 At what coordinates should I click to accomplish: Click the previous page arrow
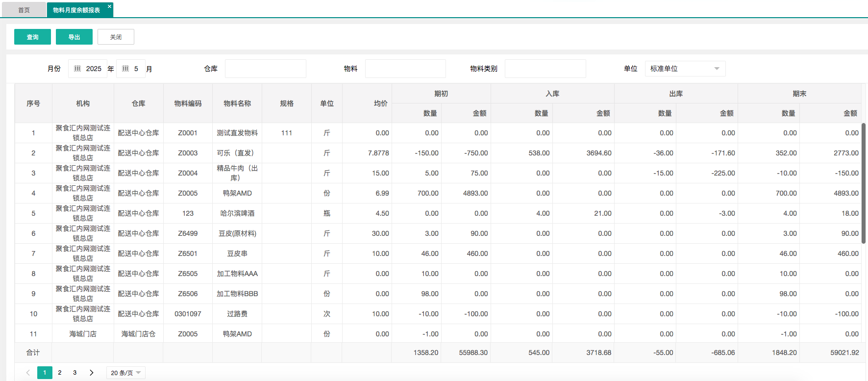click(x=28, y=373)
